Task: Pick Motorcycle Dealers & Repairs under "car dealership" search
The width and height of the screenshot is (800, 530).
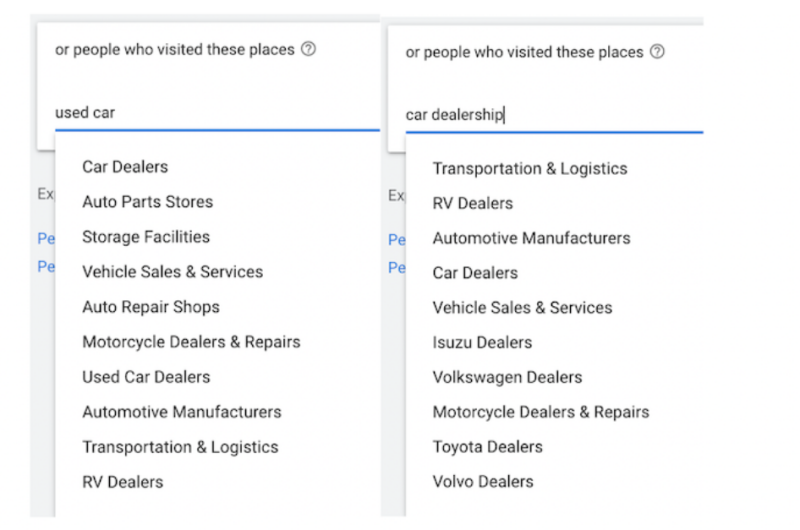Action: (540, 412)
